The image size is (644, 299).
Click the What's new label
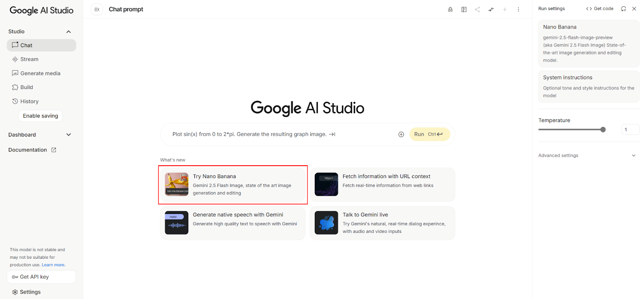click(173, 160)
